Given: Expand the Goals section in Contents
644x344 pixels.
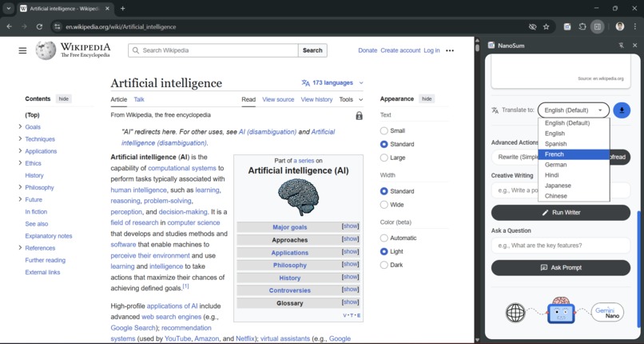Looking at the screenshot, I should tap(20, 126).
